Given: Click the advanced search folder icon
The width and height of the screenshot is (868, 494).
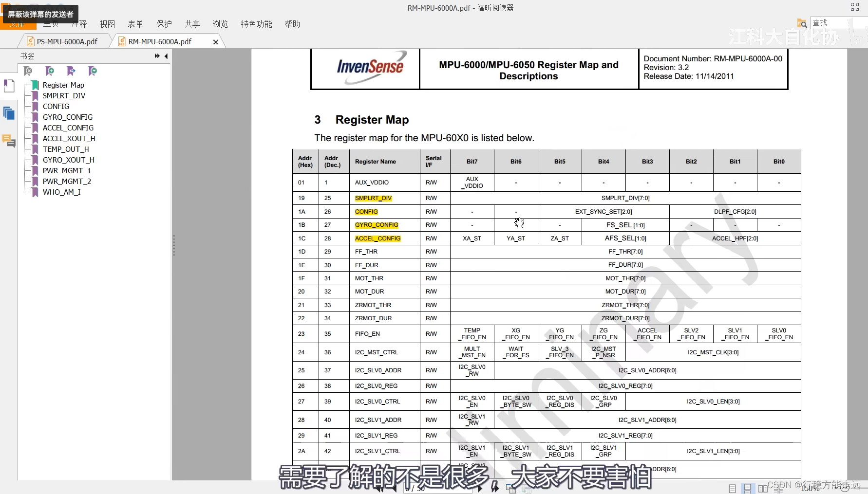Looking at the screenshot, I should (x=802, y=23).
